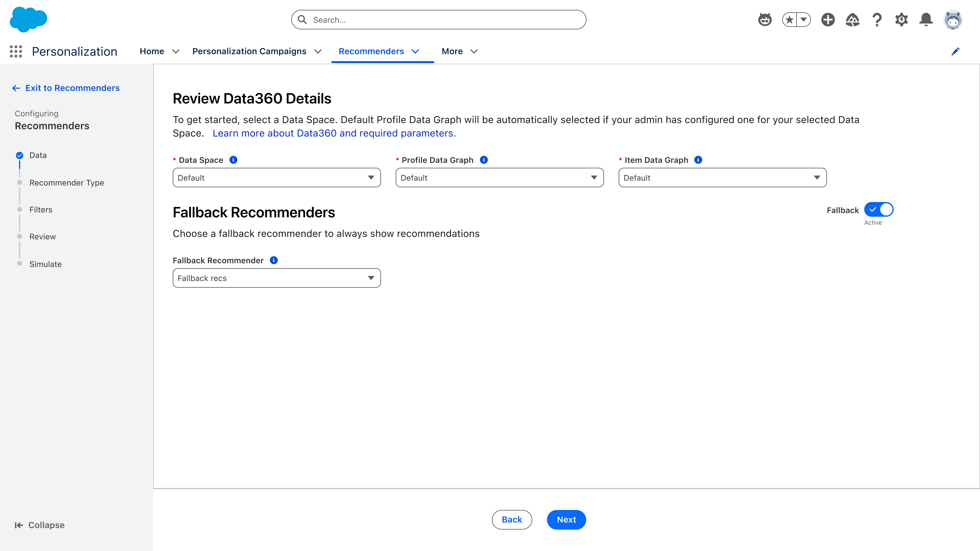This screenshot has height=551, width=980.
Task: Select the Data step in sidebar
Action: [x=38, y=155]
